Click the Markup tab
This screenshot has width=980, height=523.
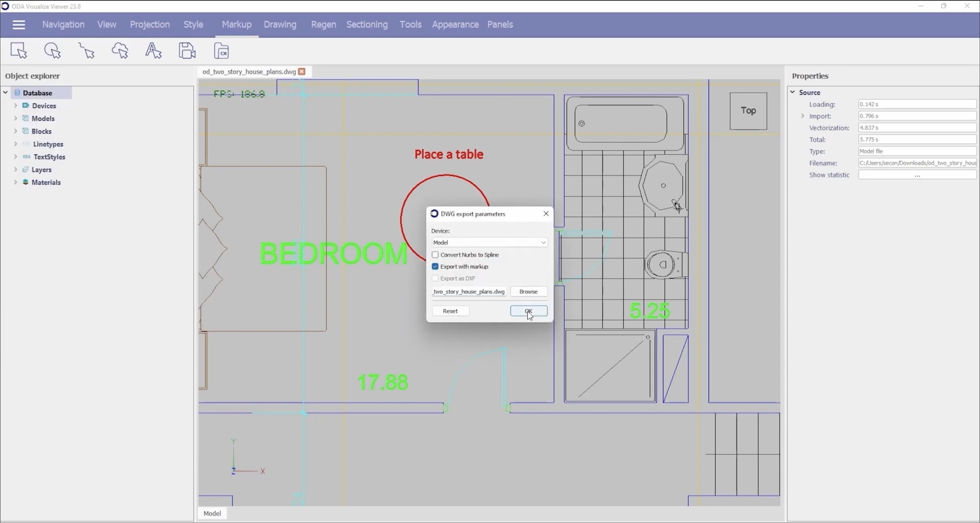click(236, 25)
